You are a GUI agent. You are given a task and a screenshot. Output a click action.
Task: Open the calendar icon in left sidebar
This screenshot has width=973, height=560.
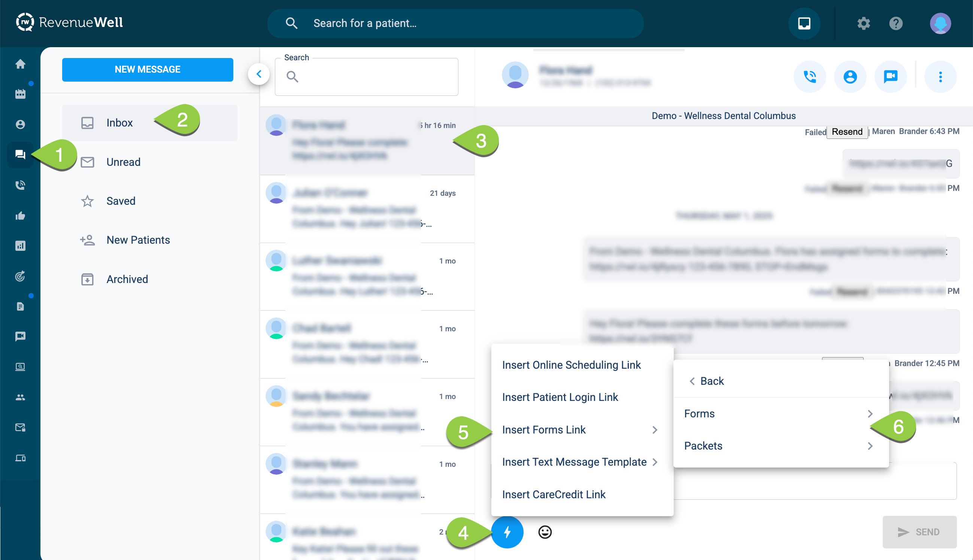[20, 94]
